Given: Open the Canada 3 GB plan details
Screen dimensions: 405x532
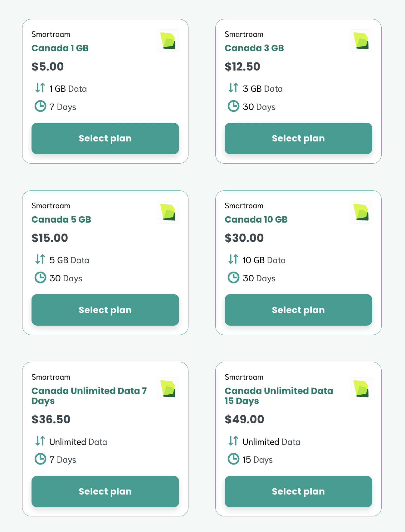Looking at the screenshot, I should (x=254, y=48).
